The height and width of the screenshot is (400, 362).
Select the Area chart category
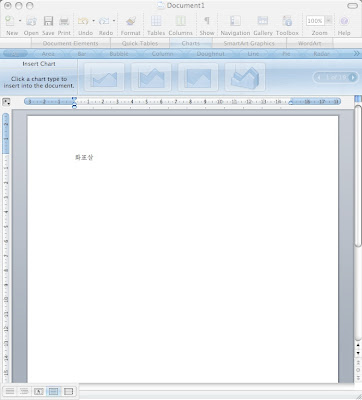48,54
